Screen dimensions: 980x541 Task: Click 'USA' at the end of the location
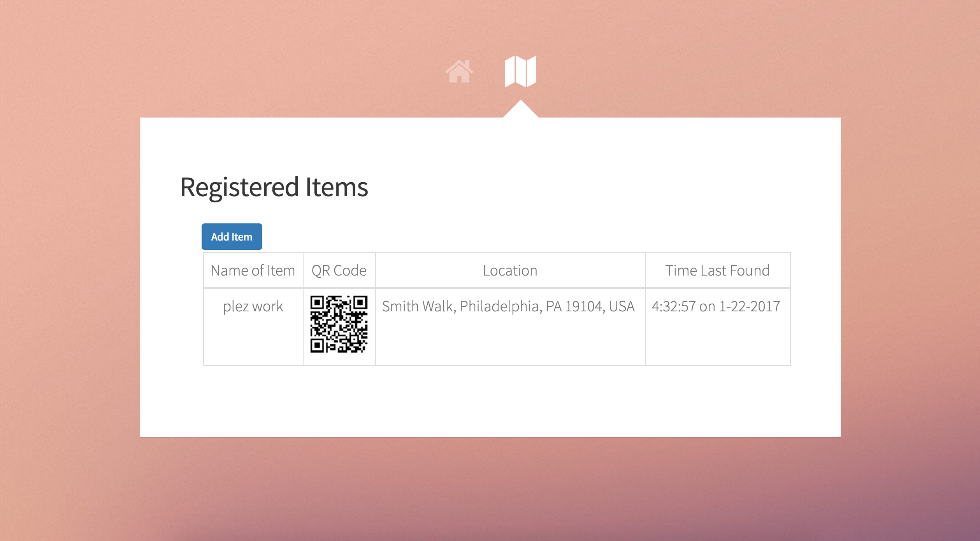(622, 307)
